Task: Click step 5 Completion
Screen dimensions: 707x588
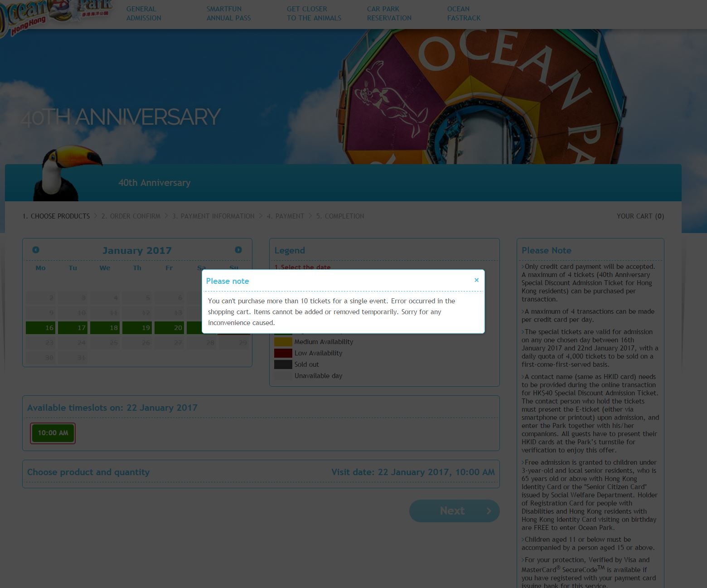Action: (340, 216)
